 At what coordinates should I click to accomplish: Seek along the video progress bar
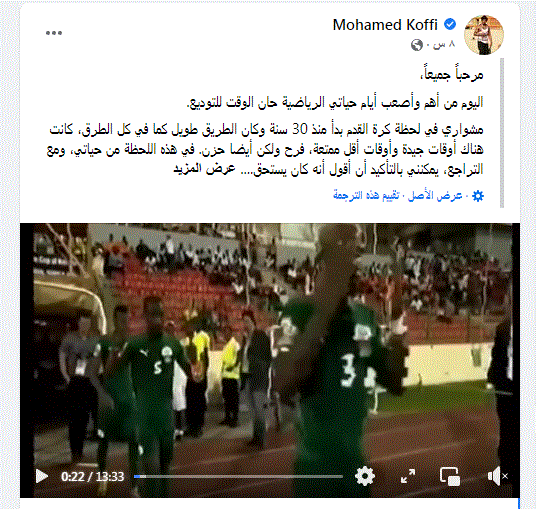tap(238, 476)
